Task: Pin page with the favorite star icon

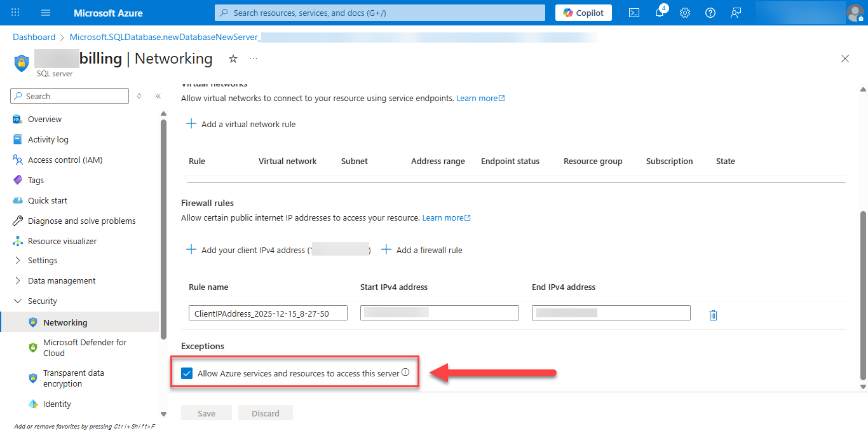Action: [233, 58]
